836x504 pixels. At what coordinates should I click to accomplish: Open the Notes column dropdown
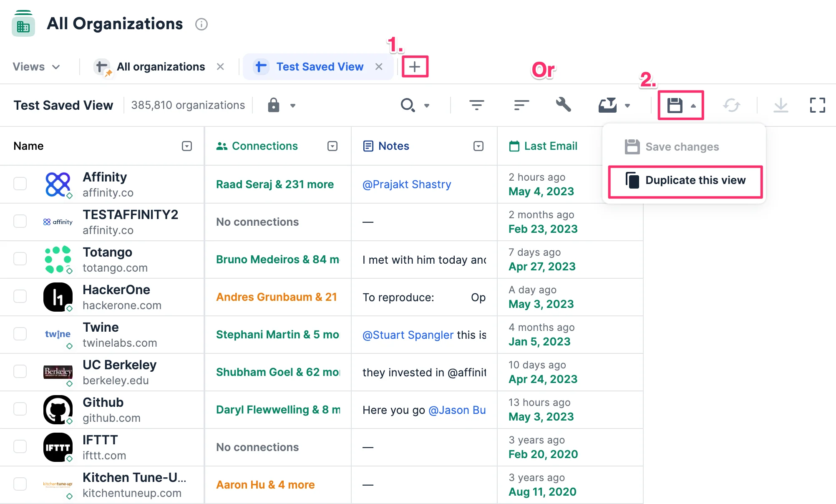coord(478,146)
